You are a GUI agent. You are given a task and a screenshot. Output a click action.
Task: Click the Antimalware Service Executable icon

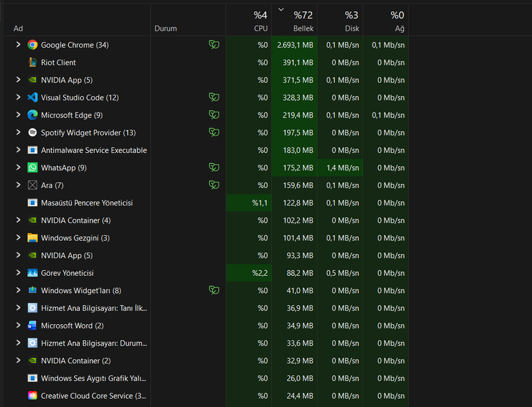point(33,150)
